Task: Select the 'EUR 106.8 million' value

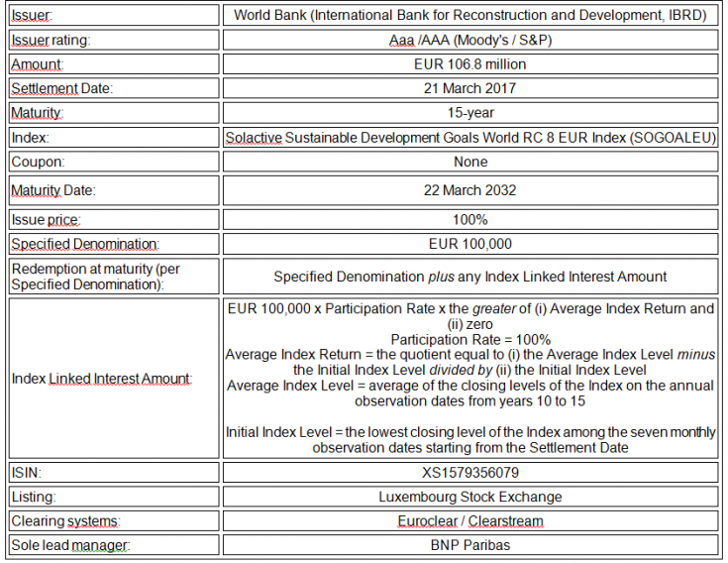Action: click(x=469, y=64)
